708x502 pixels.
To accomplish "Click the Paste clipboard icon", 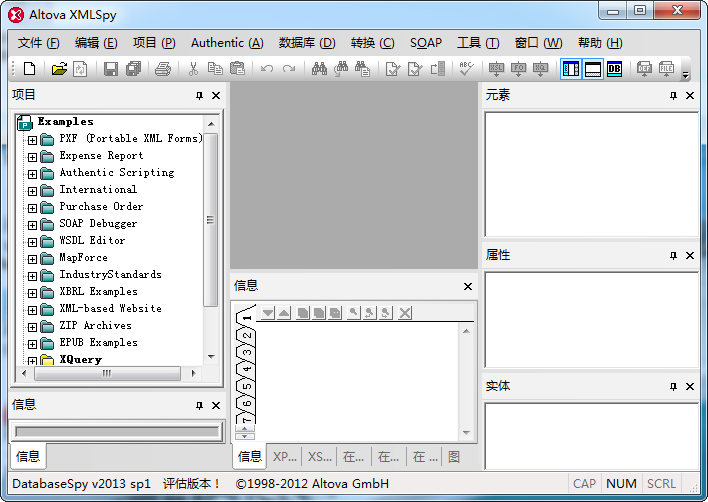I will point(237,69).
